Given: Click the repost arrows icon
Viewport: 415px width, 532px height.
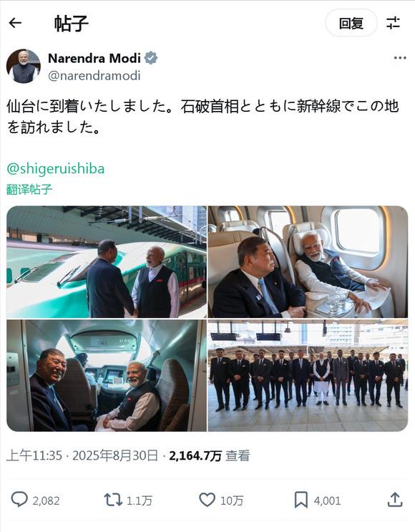Looking at the screenshot, I should (x=113, y=500).
